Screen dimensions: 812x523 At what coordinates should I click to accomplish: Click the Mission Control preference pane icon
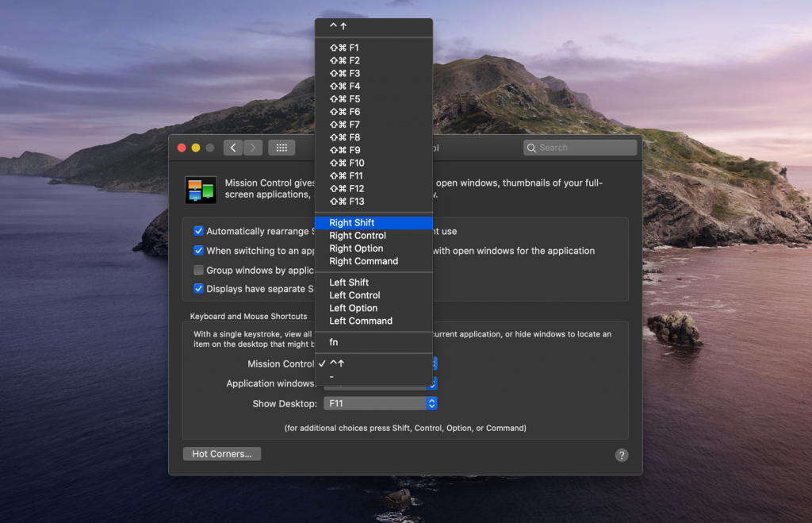(201, 189)
